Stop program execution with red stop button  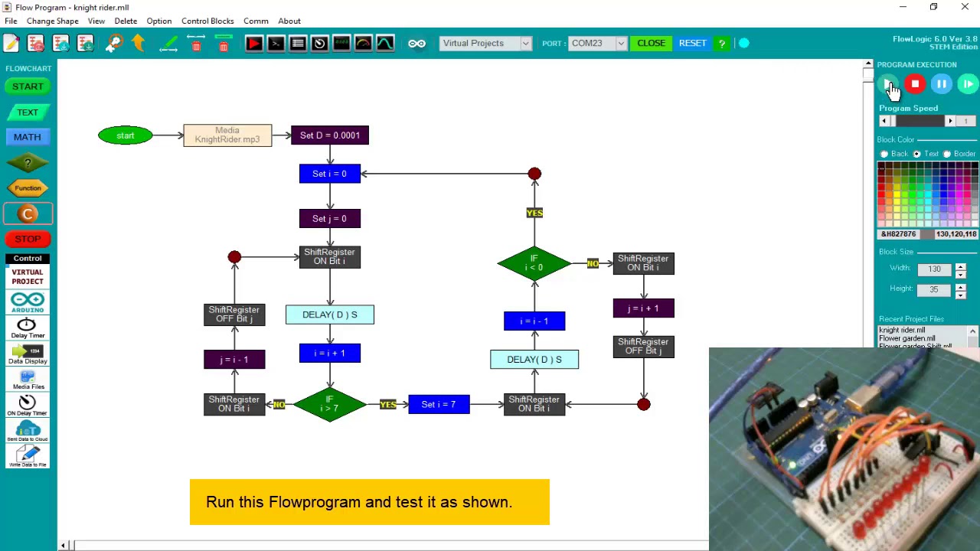pos(915,84)
